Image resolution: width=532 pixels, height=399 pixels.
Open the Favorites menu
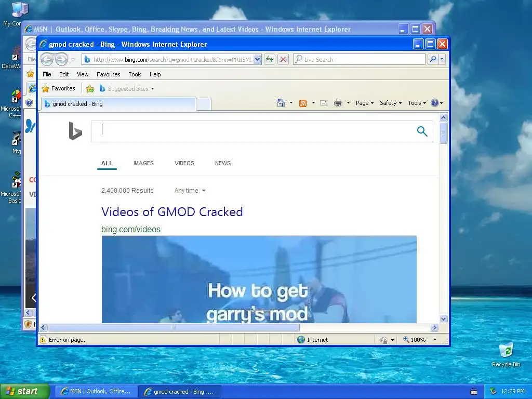pos(108,74)
